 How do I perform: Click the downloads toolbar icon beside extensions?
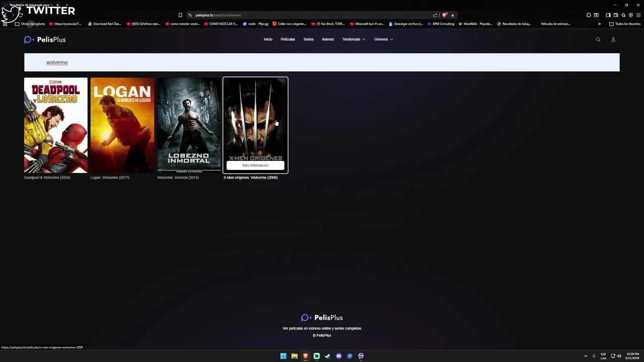coord(596,15)
